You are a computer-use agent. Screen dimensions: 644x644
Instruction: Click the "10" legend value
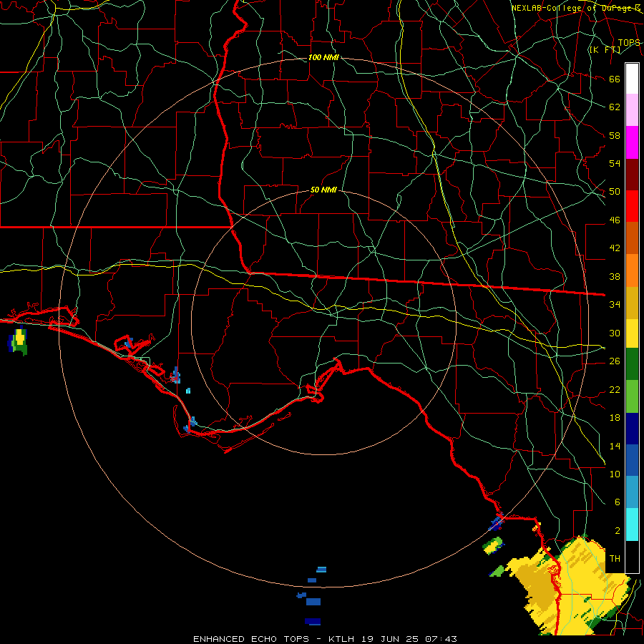click(615, 474)
